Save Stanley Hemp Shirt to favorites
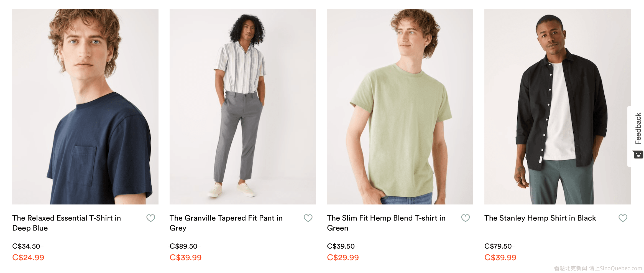The width and height of the screenshot is (644, 273). click(x=623, y=218)
